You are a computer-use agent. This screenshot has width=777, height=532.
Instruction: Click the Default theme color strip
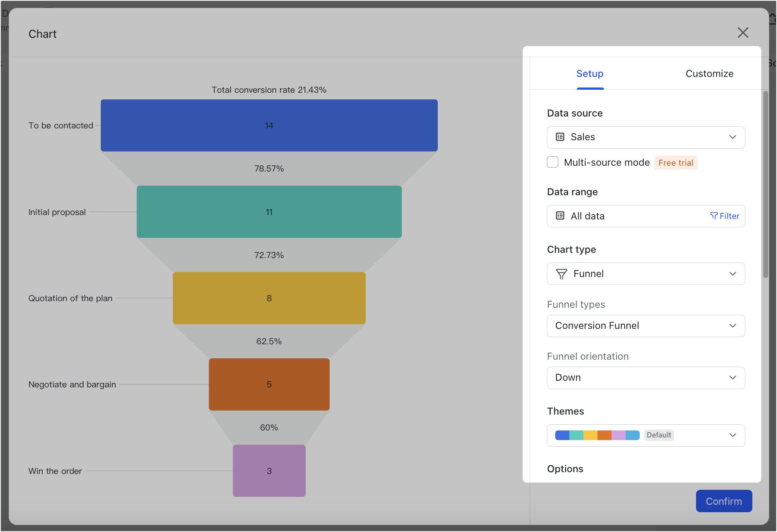pos(596,435)
